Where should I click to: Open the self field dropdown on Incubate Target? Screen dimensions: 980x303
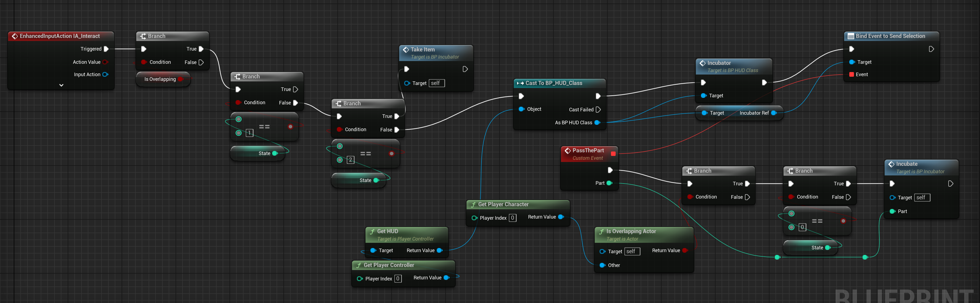point(922,197)
